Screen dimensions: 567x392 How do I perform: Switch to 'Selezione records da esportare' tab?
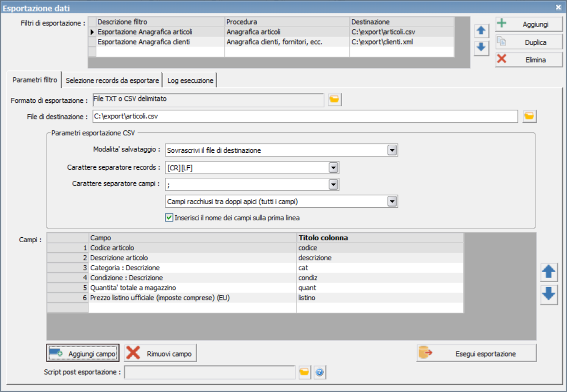coord(112,80)
